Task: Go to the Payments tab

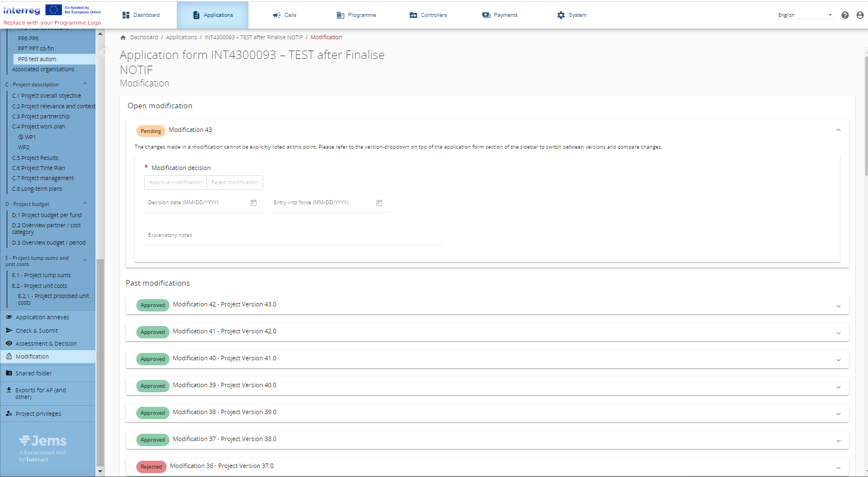Action: pyautogui.click(x=500, y=15)
